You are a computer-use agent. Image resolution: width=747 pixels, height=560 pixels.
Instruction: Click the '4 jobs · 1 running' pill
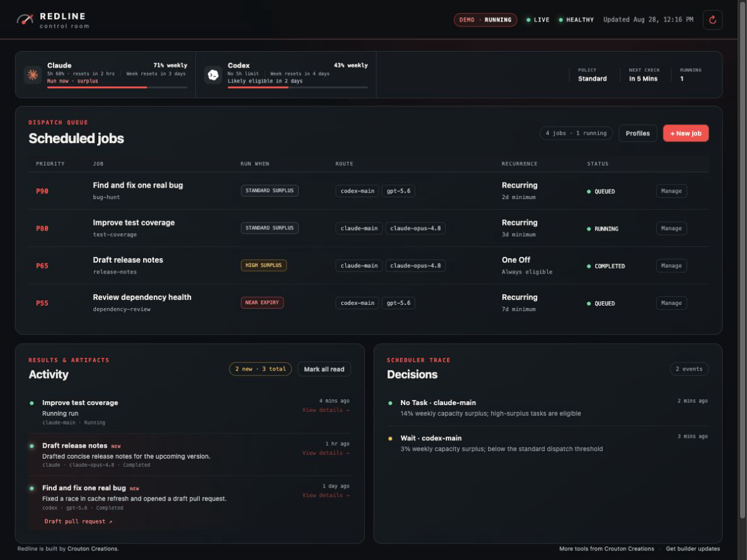576,134
